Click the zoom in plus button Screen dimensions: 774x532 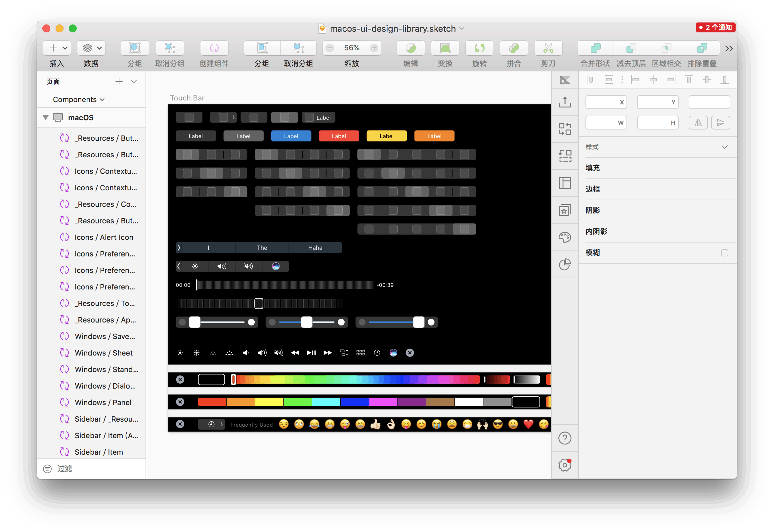pyautogui.click(x=374, y=48)
